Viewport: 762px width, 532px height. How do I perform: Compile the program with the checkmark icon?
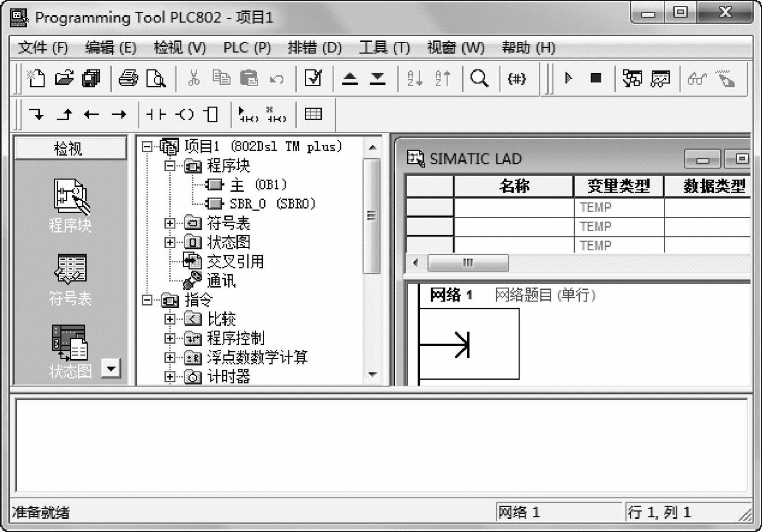[x=313, y=79]
